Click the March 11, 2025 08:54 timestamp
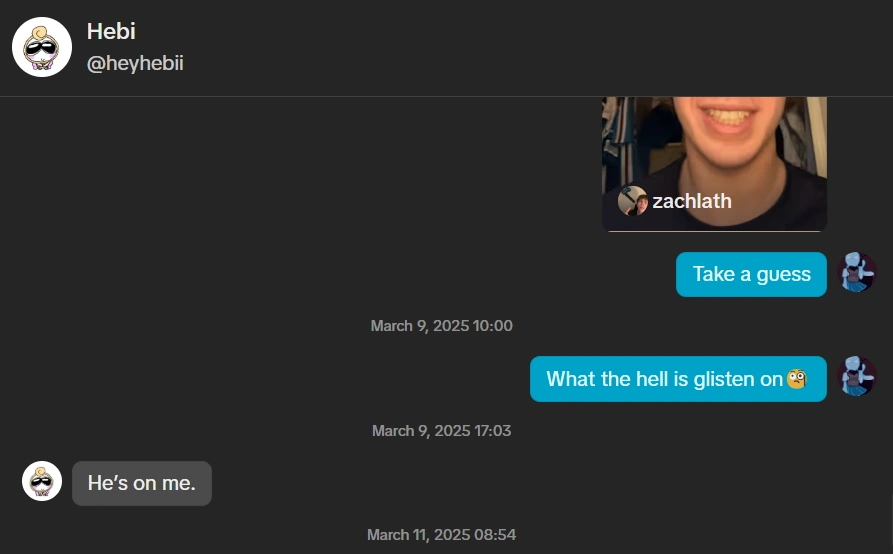The width and height of the screenshot is (893, 554). click(x=441, y=535)
